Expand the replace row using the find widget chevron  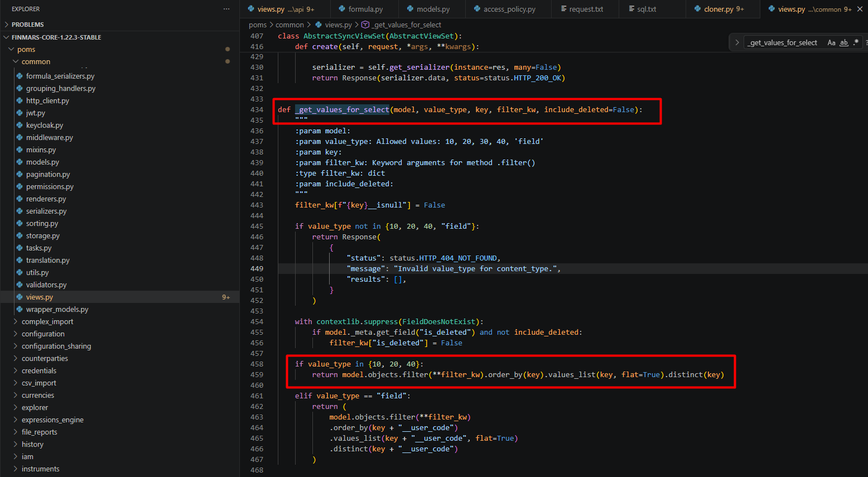[x=737, y=42]
